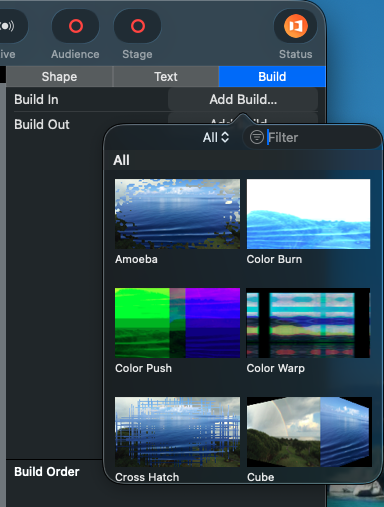This screenshot has height=507, width=384.
Task: Choose the Color Push build thumbnail
Action: (x=177, y=323)
